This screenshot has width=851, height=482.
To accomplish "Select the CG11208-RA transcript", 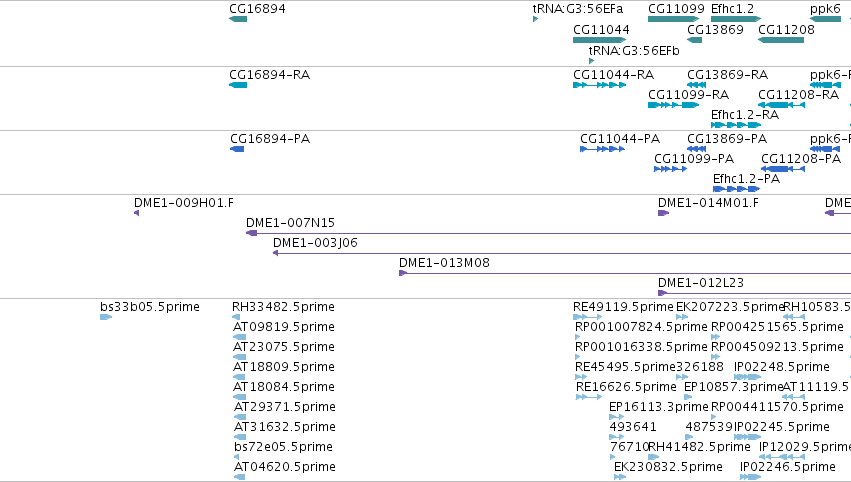I will [x=781, y=105].
